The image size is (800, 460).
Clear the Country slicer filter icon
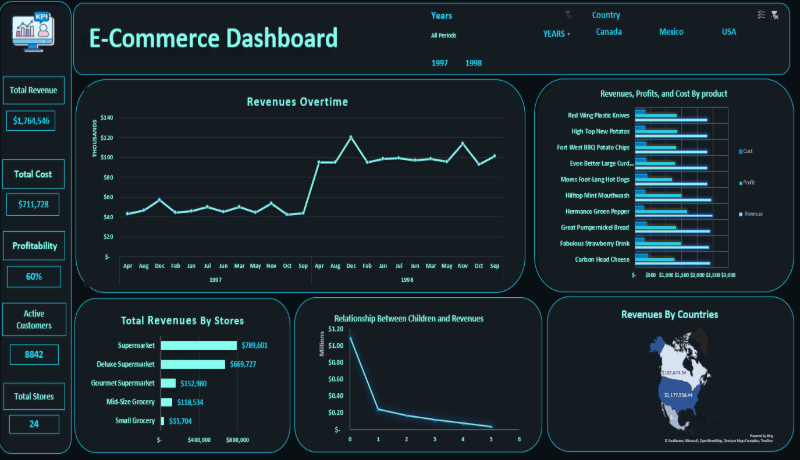click(774, 15)
